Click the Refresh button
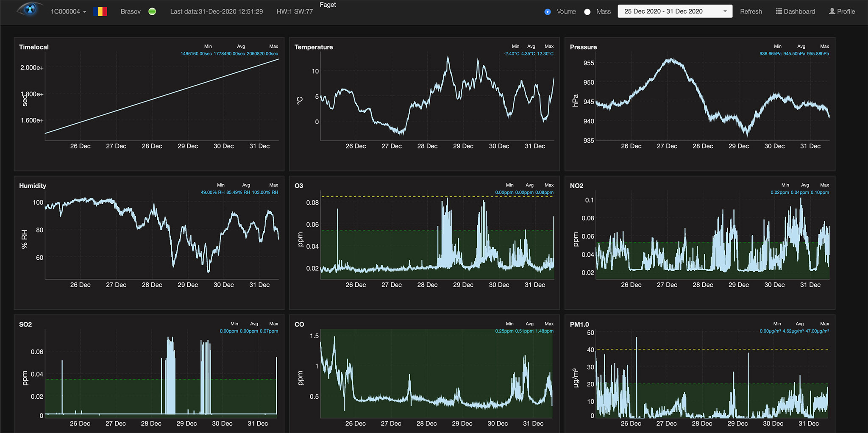 751,11
